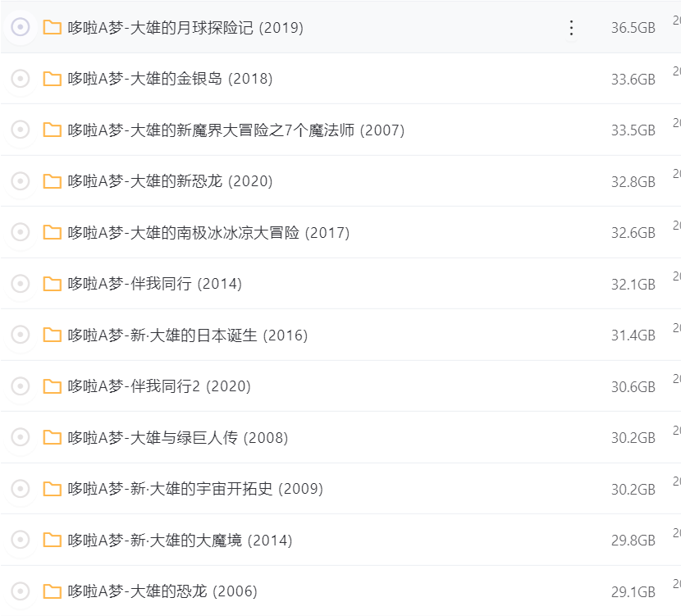Image resolution: width=681 pixels, height=616 pixels.
Task: Click folder icon of 大雄的新魔界大冒险之7个魔法师
Action: (x=53, y=130)
